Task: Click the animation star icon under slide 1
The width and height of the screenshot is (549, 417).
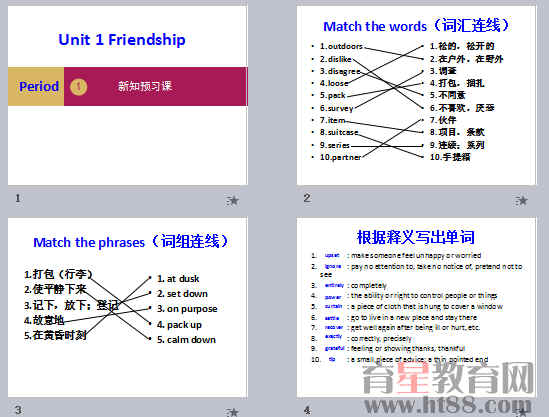Action: [232, 200]
